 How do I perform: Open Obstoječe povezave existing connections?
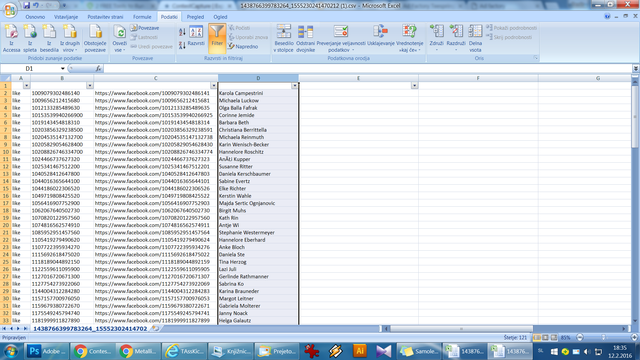coord(95,38)
